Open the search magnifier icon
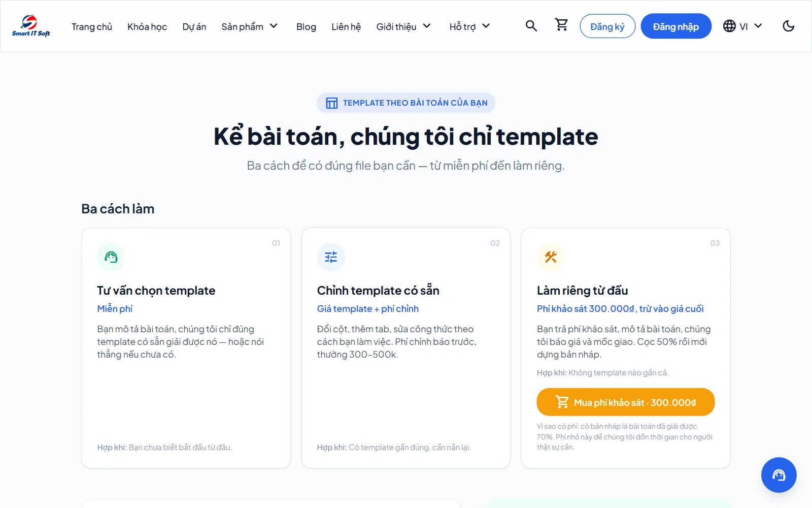Image resolution: width=812 pixels, height=508 pixels. pyautogui.click(x=531, y=26)
